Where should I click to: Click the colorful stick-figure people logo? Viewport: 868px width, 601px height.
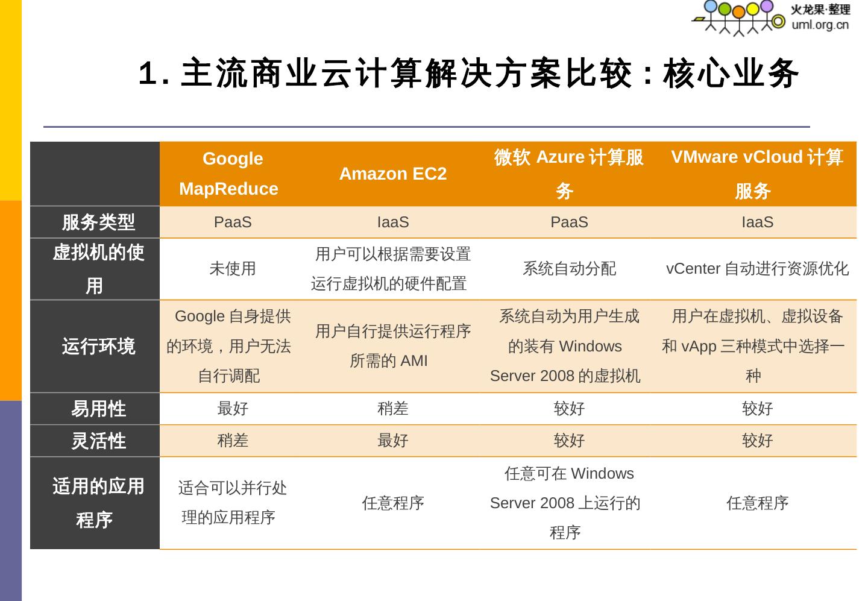(x=738, y=17)
